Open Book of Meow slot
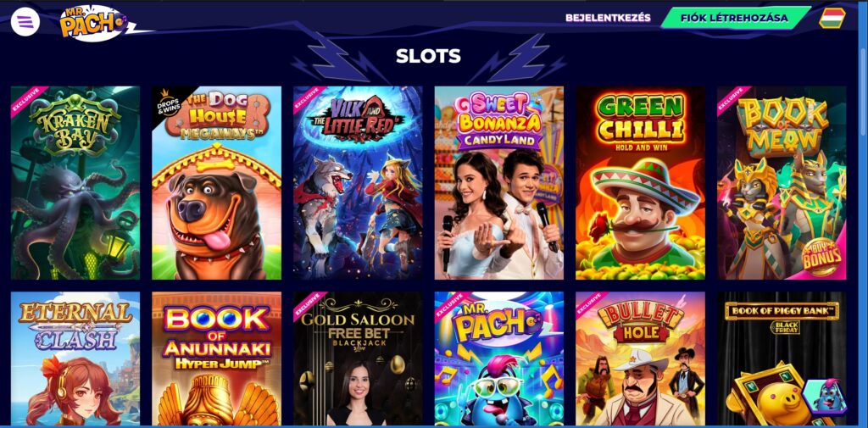 [x=782, y=183]
